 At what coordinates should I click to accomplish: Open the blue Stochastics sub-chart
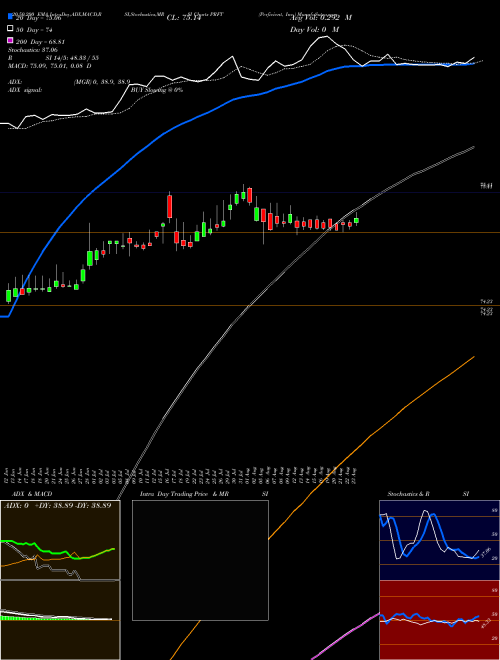click(x=439, y=540)
